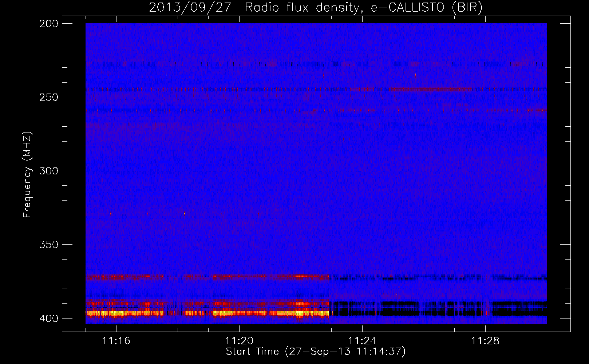Screen dimensions: 589x364
Task: Click the 'Start Time (27-Sep-13 11:14:37)' axis label
Action: [x=316, y=352]
